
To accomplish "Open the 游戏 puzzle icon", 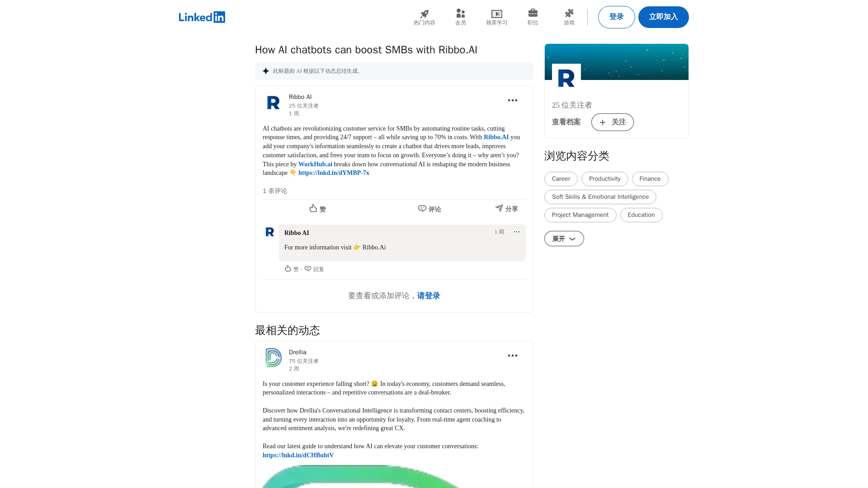I will pos(569,14).
